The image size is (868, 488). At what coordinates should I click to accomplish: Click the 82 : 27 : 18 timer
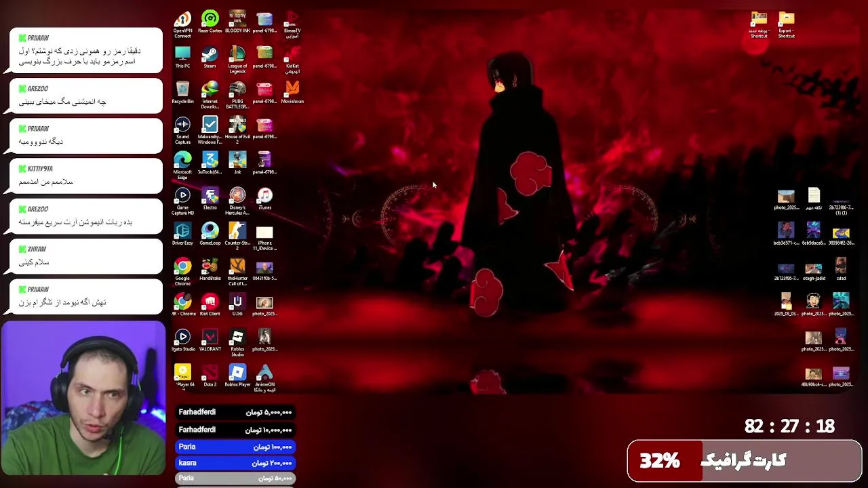[789, 426]
